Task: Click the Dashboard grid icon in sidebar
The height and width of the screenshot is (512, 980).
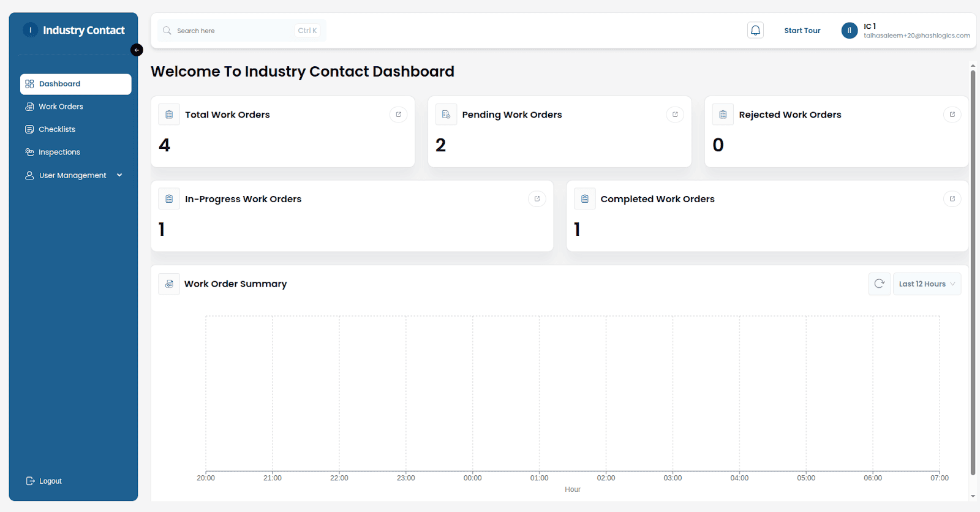Action: click(x=29, y=84)
